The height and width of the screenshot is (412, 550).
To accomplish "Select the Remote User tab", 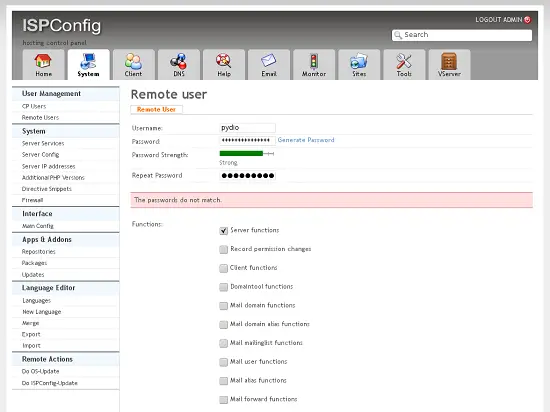I will point(156,109).
